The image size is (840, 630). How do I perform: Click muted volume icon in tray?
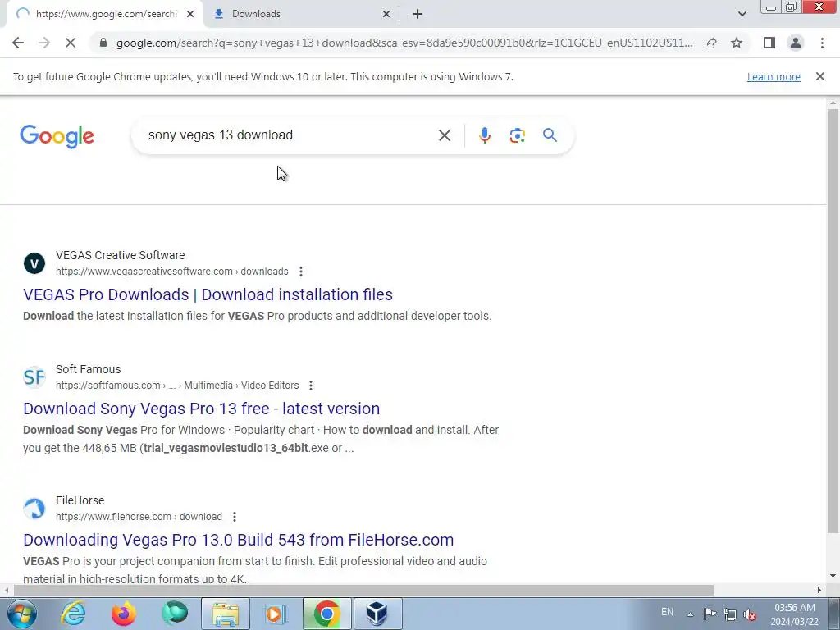click(x=750, y=614)
